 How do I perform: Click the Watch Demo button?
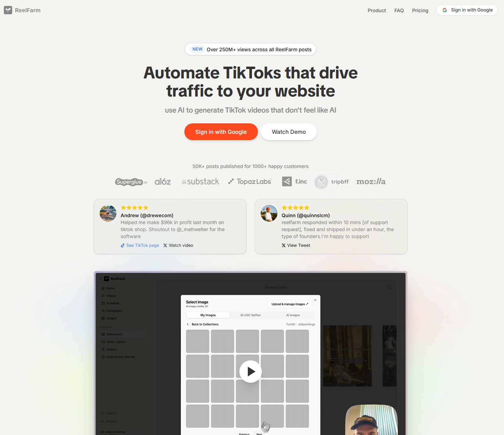point(289,132)
